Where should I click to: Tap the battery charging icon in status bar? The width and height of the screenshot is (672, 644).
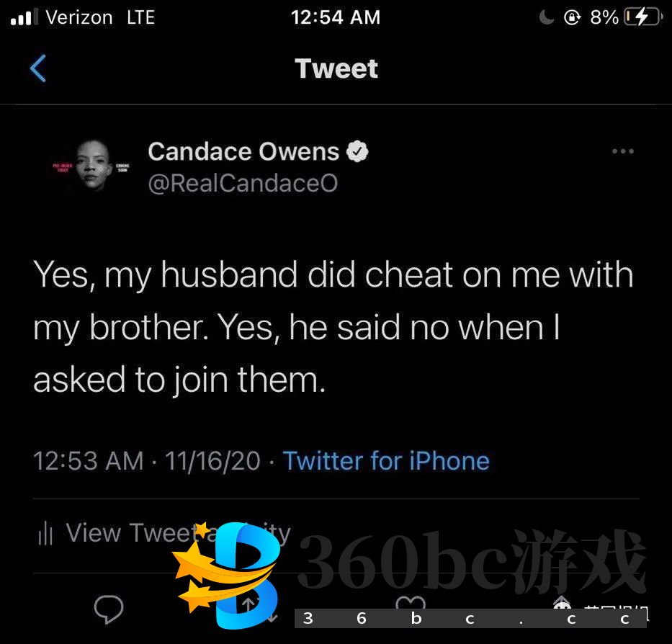tap(643, 17)
